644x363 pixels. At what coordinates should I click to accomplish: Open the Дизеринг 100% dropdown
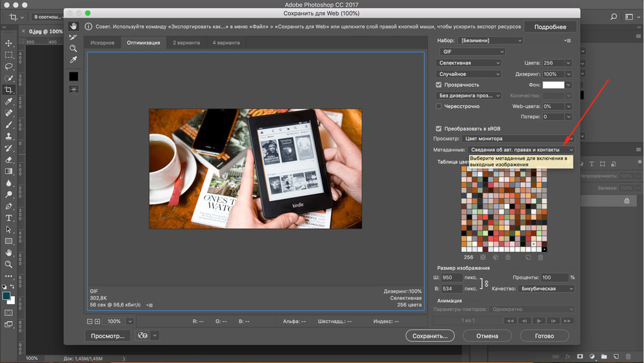568,74
